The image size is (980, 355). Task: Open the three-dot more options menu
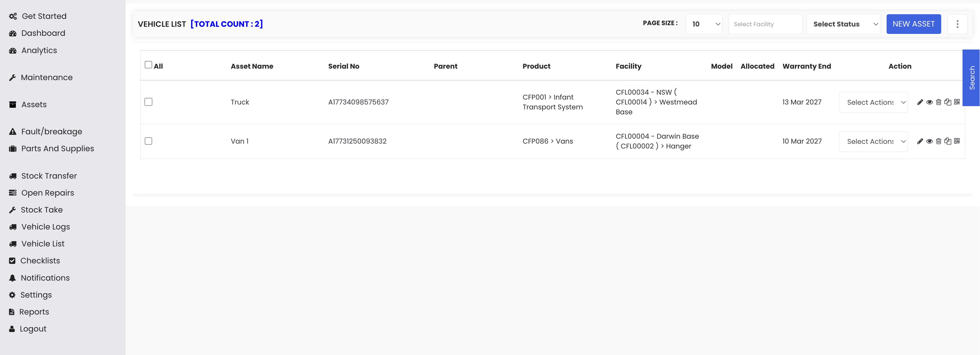pyautogui.click(x=957, y=24)
